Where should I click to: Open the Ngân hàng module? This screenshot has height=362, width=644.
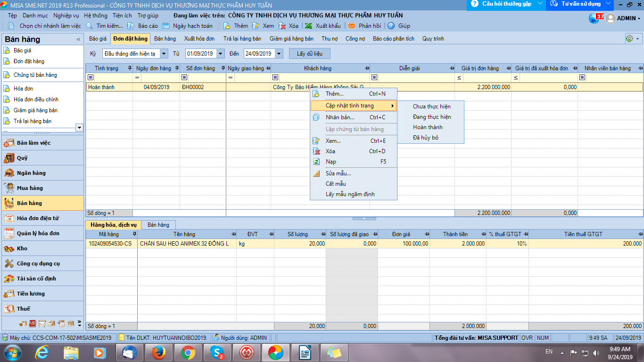[42, 173]
